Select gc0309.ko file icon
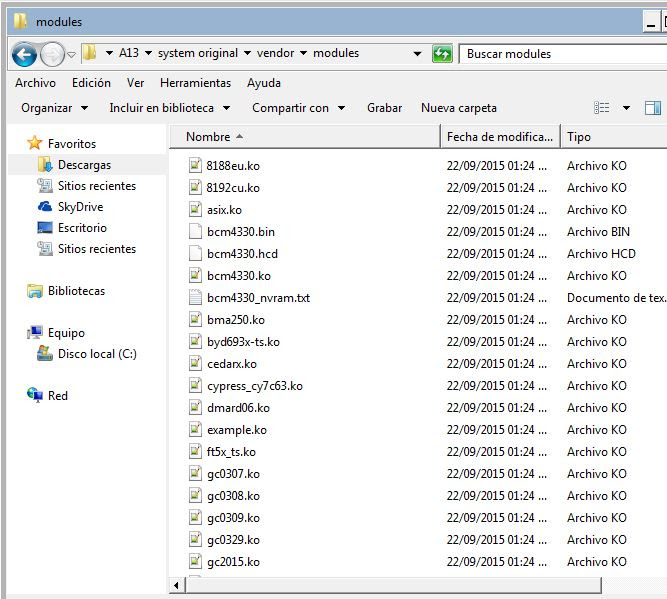667x599 pixels. click(195, 517)
